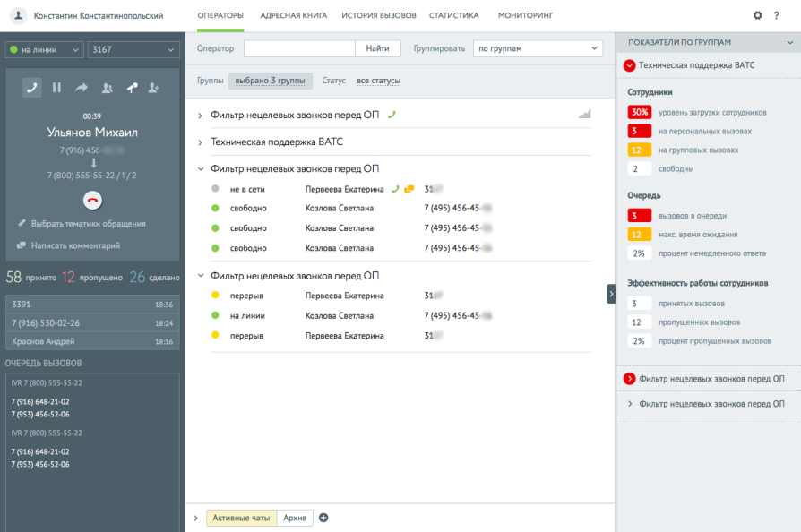The image size is (801, 532).
Task: Click the не в сети Первеева Екатерина name
Action: click(x=345, y=189)
